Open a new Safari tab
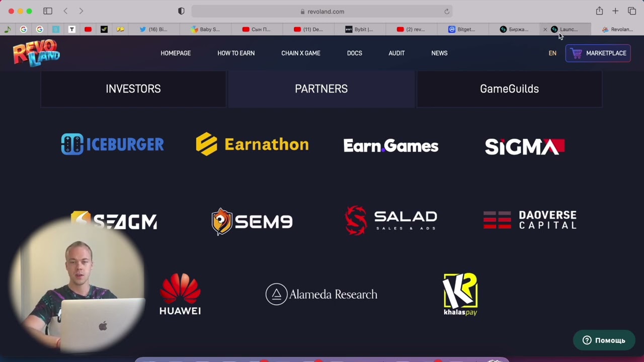The image size is (644, 362). [615, 11]
